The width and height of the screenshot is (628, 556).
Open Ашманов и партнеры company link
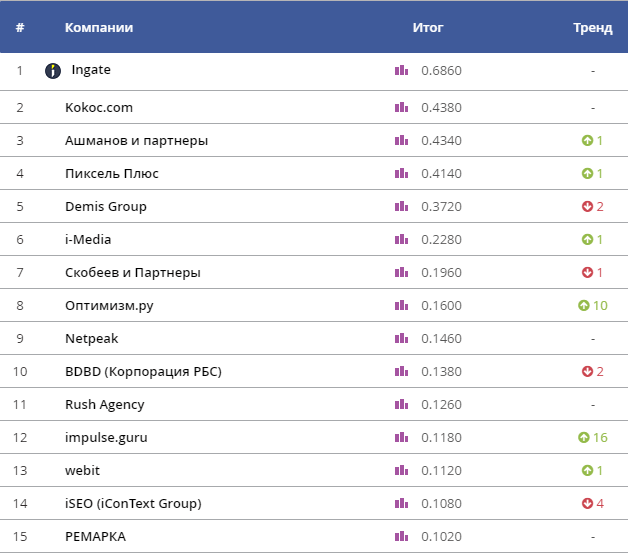(137, 141)
